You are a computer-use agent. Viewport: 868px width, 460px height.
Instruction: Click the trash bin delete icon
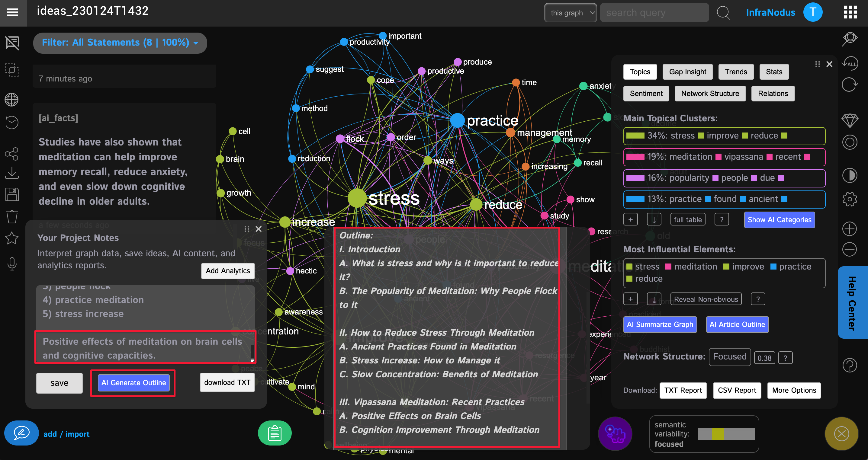12,216
